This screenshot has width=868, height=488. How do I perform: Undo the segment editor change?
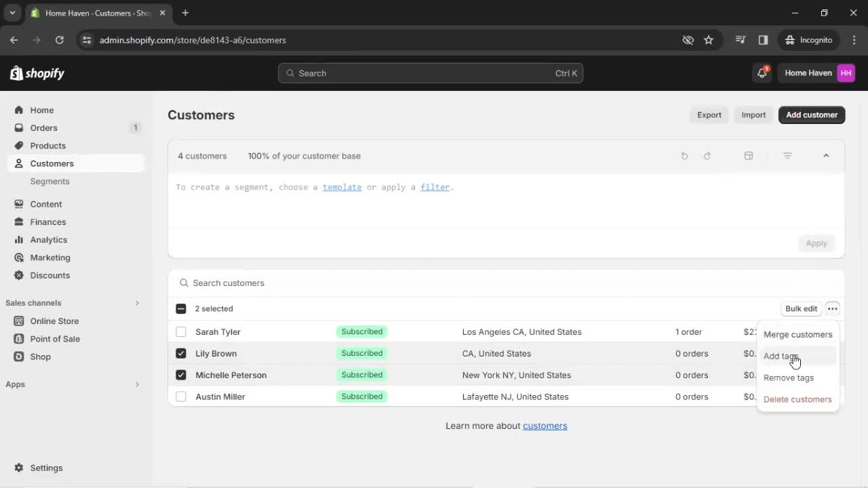click(x=684, y=156)
